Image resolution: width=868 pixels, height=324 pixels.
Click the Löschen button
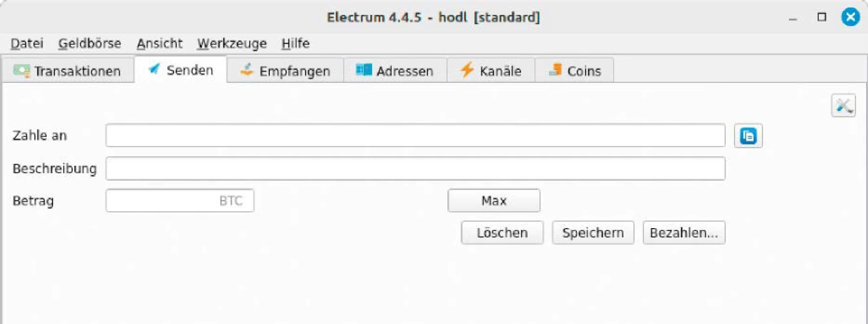(x=502, y=233)
